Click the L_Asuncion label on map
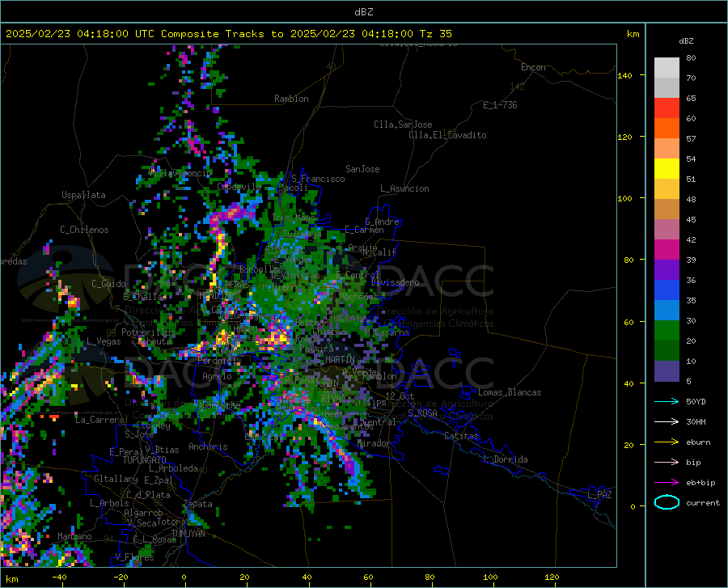The height and width of the screenshot is (588, 728). [x=404, y=188]
